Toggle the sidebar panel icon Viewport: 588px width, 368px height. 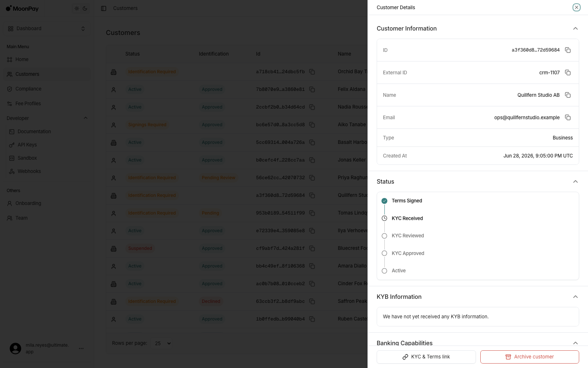[104, 8]
